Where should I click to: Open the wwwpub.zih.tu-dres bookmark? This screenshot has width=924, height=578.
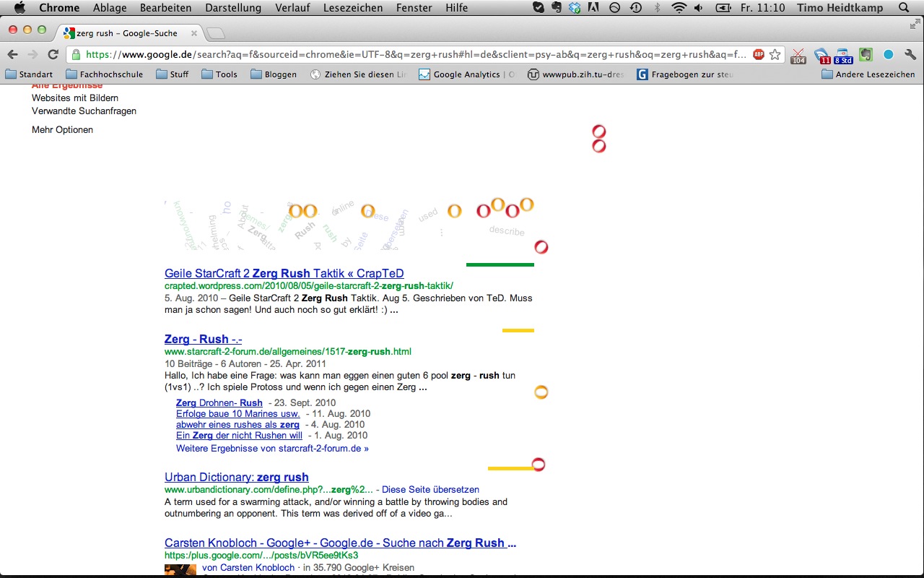pos(576,74)
